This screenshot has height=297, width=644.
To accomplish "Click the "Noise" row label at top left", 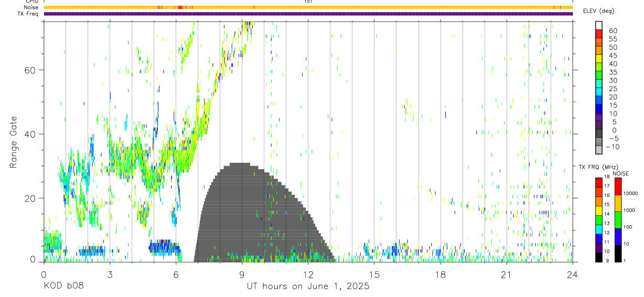I will (30, 7).
